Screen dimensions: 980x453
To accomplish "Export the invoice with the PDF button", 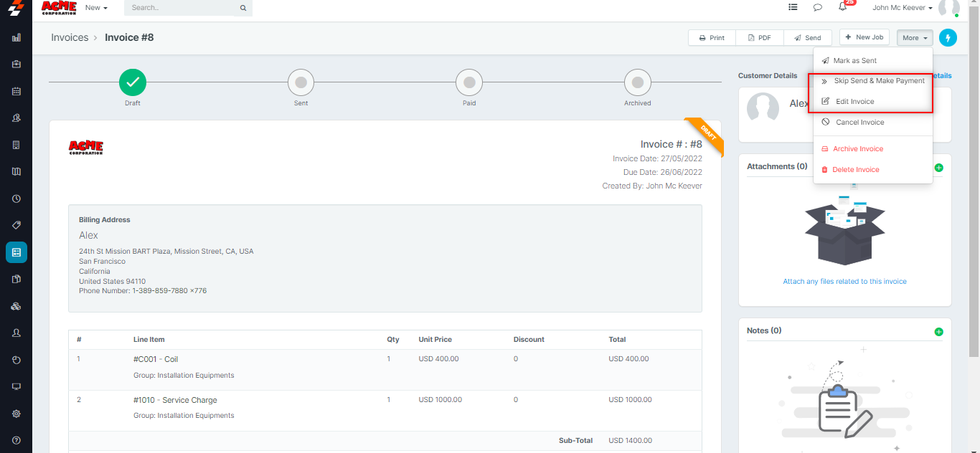I will 760,38.
